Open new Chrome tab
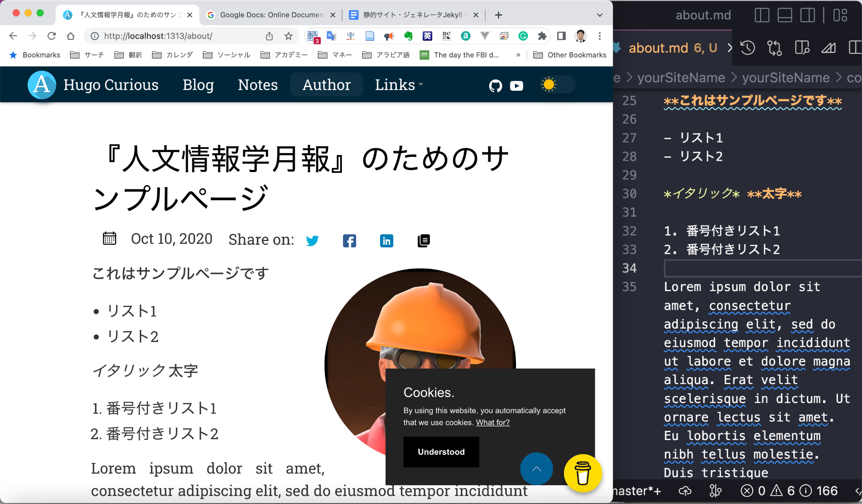Screen dimensions: 862x504 pos(498,15)
